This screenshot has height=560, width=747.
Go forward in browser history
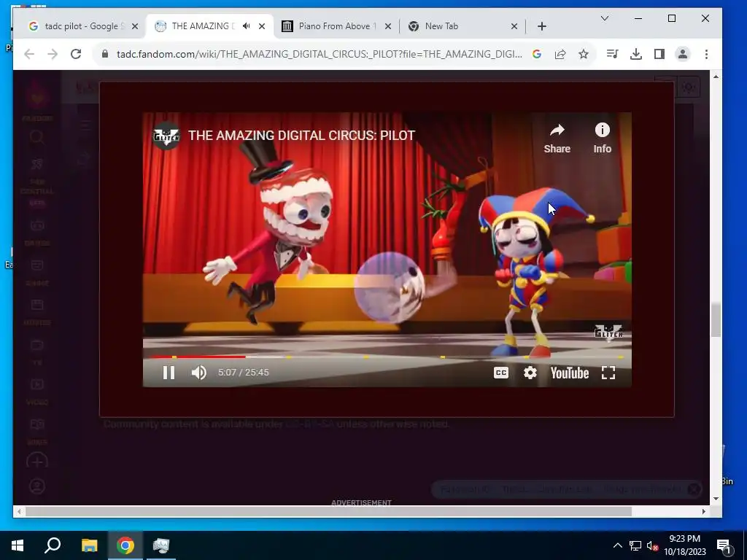[x=53, y=54]
